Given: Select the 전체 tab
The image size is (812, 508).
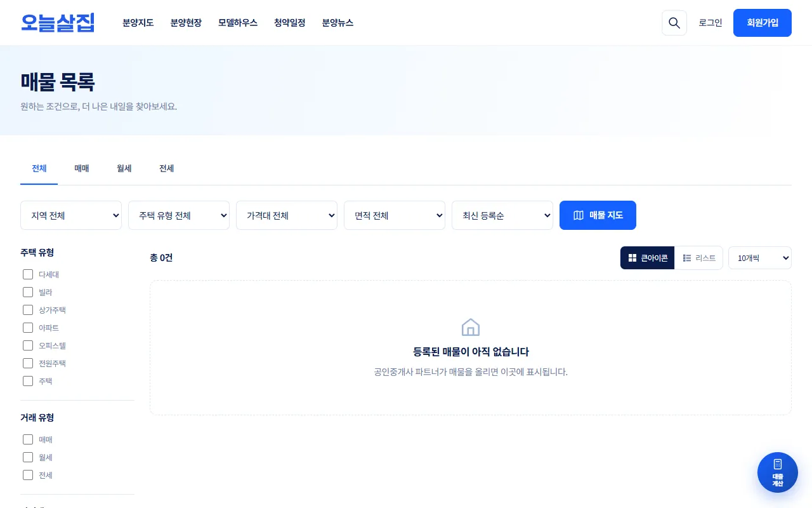Looking at the screenshot, I should click(x=39, y=168).
